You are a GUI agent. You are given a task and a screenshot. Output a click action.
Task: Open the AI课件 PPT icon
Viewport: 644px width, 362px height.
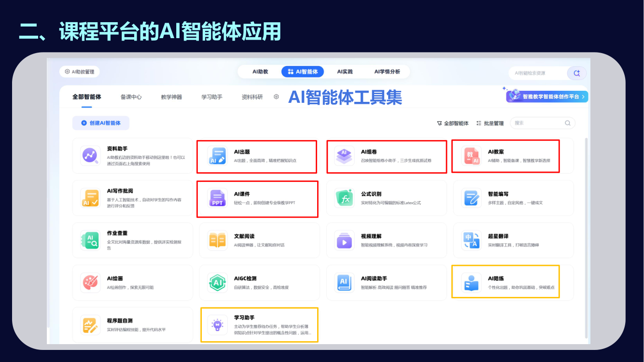coord(217,198)
